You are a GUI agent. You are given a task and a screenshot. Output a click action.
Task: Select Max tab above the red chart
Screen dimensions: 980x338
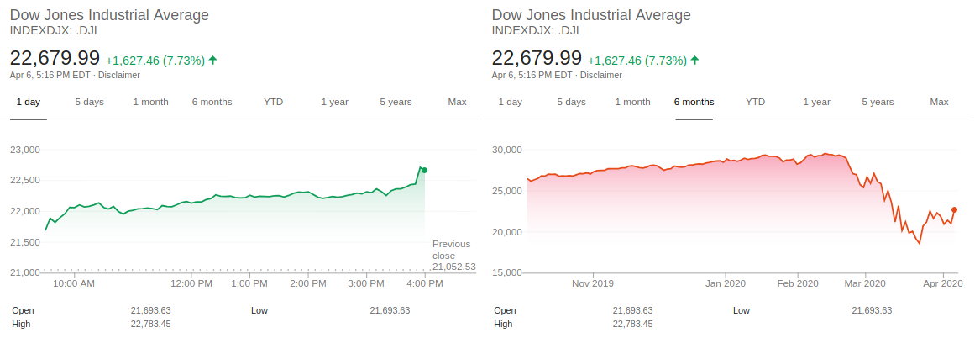pos(939,102)
